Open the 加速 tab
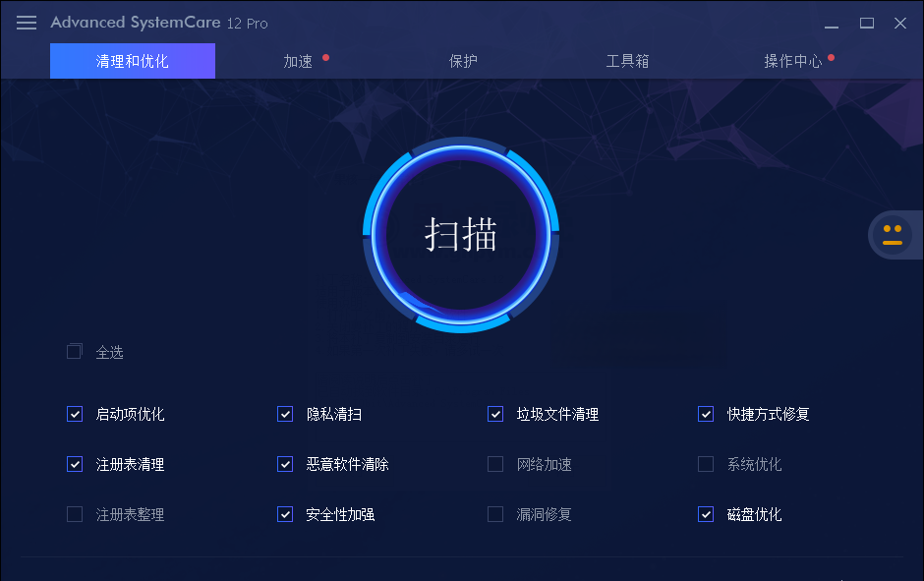 (298, 61)
